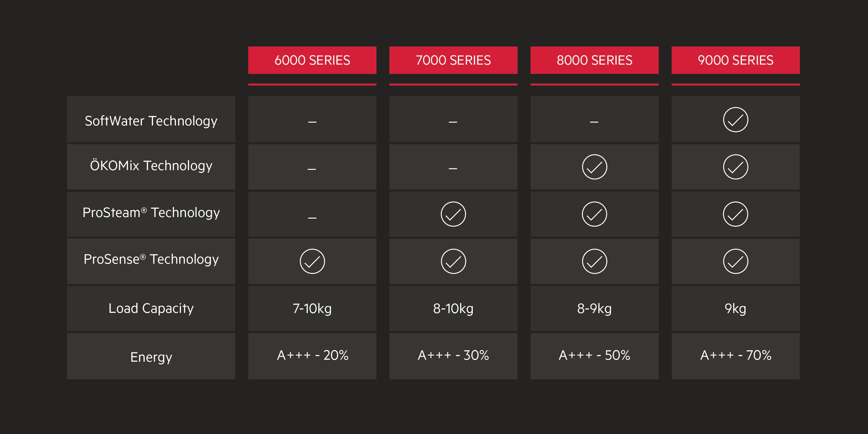
Task: Click the 8000 Series ProSteam checkmark icon
Action: (x=594, y=214)
